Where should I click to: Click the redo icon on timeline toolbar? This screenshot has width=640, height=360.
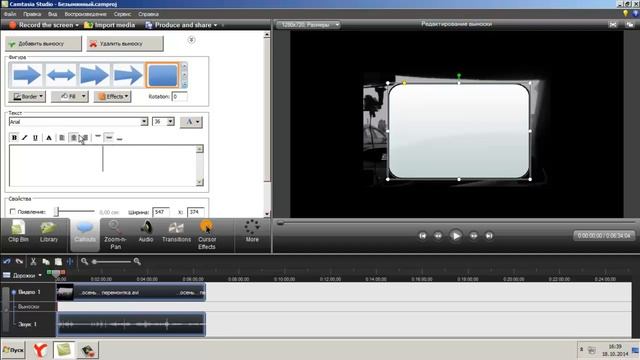coord(19,262)
